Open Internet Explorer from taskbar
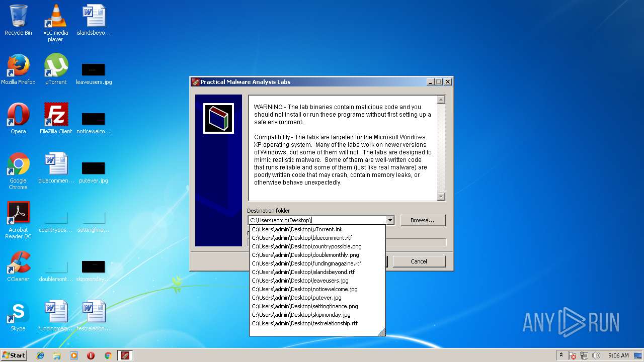Viewport: 644px width, 362px height. pos(40,355)
